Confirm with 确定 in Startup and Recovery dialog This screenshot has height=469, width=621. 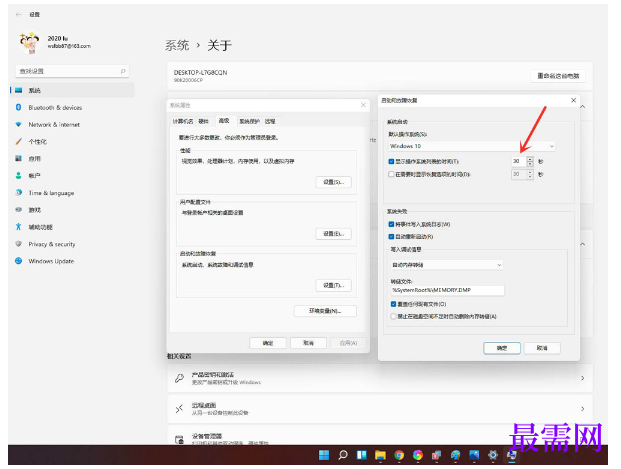tap(502, 348)
